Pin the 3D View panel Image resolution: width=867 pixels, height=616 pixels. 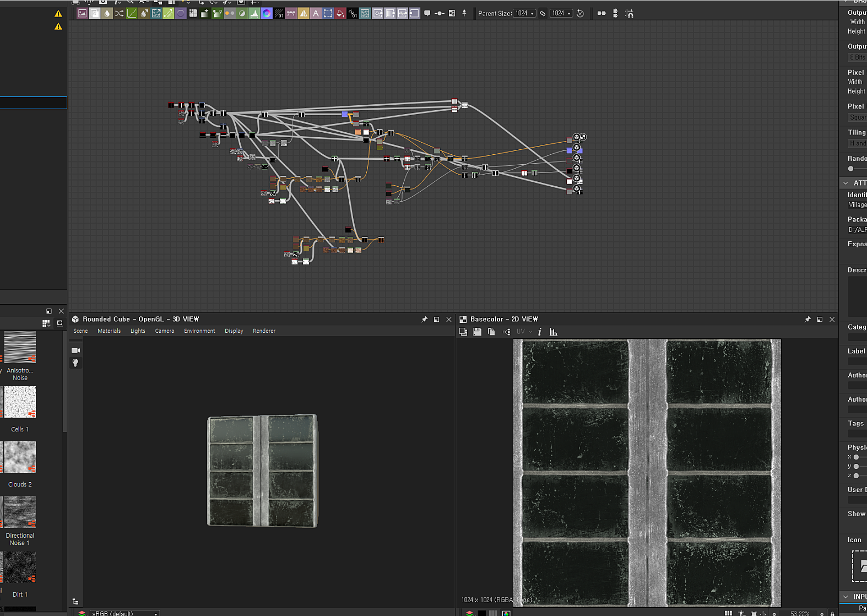(424, 319)
